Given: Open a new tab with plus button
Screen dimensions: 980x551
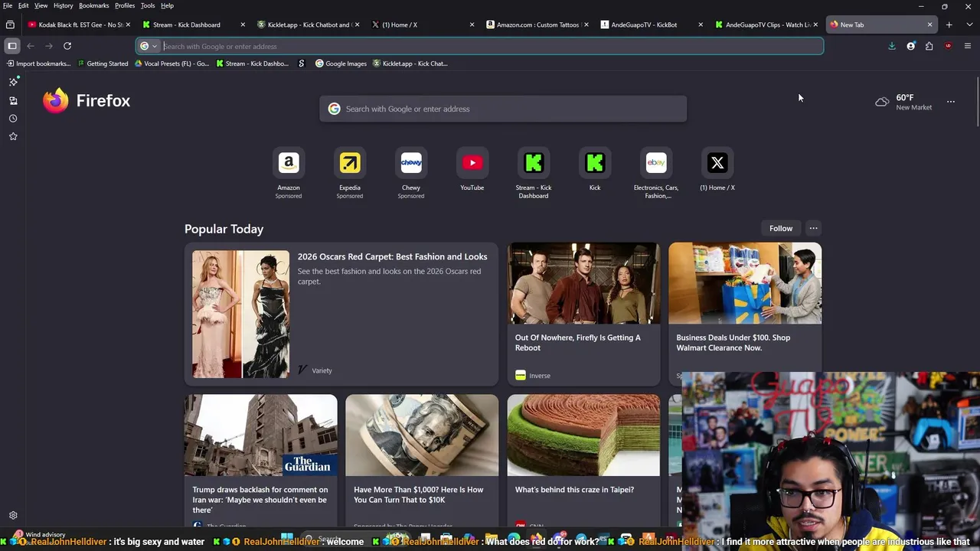Looking at the screenshot, I should pos(949,24).
